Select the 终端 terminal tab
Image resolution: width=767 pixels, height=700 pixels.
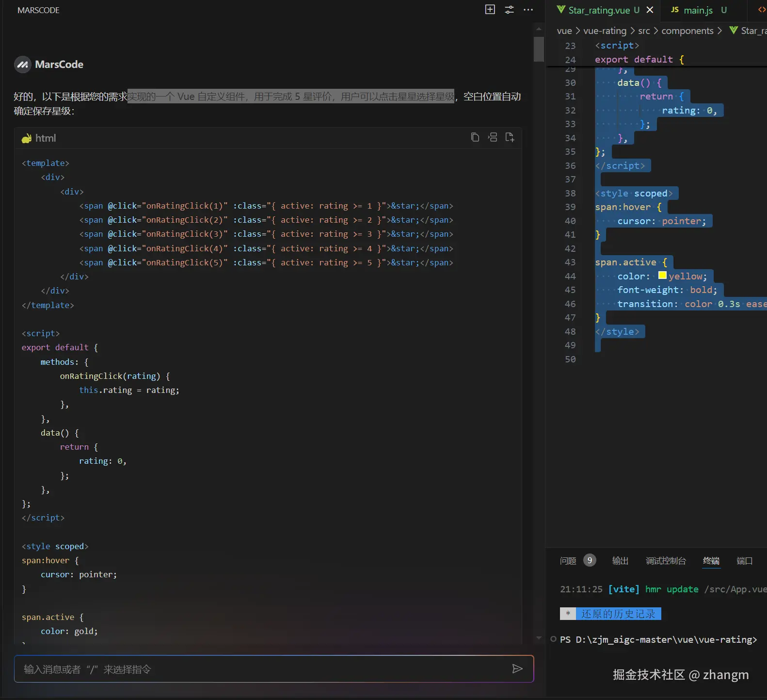(x=711, y=561)
